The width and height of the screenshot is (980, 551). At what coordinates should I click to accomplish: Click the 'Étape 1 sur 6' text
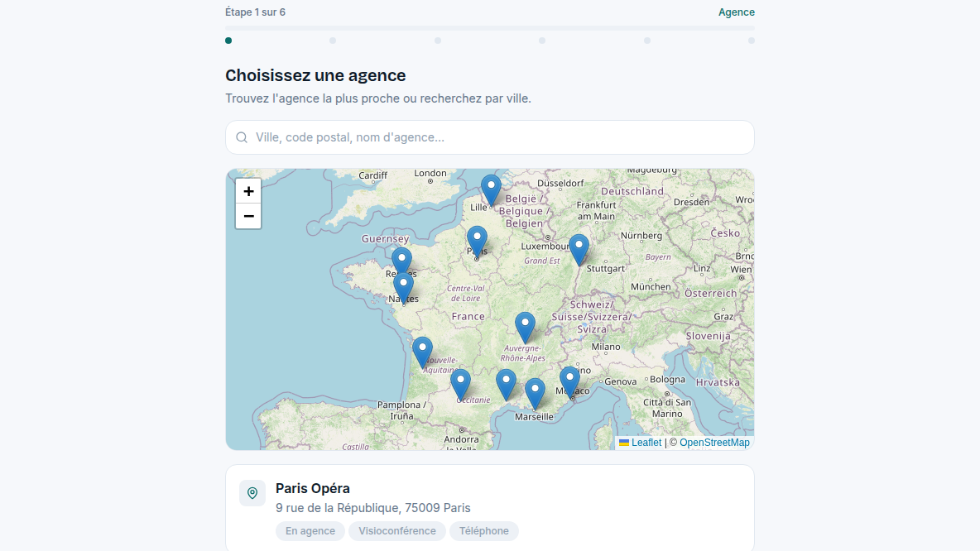click(255, 12)
